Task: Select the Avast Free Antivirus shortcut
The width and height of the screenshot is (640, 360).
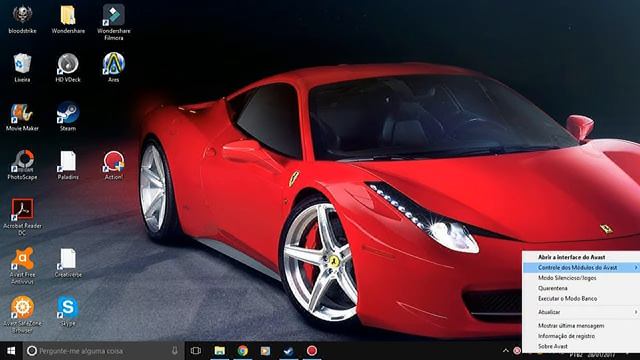Action: pos(22,266)
